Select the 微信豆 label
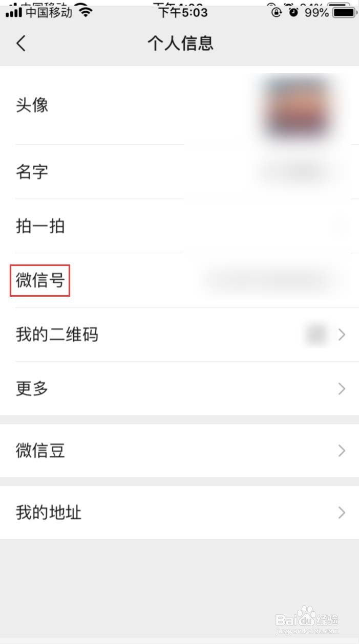This screenshot has height=644, width=359. (40, 451)
